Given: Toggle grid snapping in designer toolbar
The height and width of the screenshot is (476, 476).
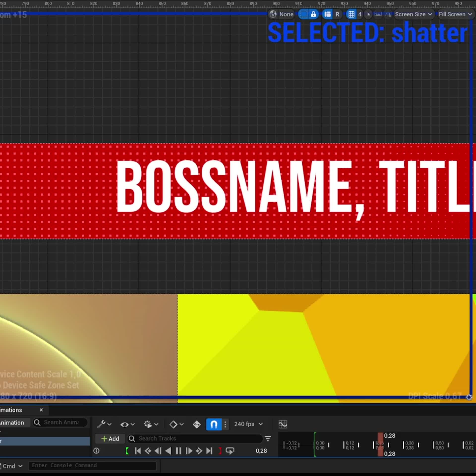Looking at the screenshot, I should tap(351, 14).
